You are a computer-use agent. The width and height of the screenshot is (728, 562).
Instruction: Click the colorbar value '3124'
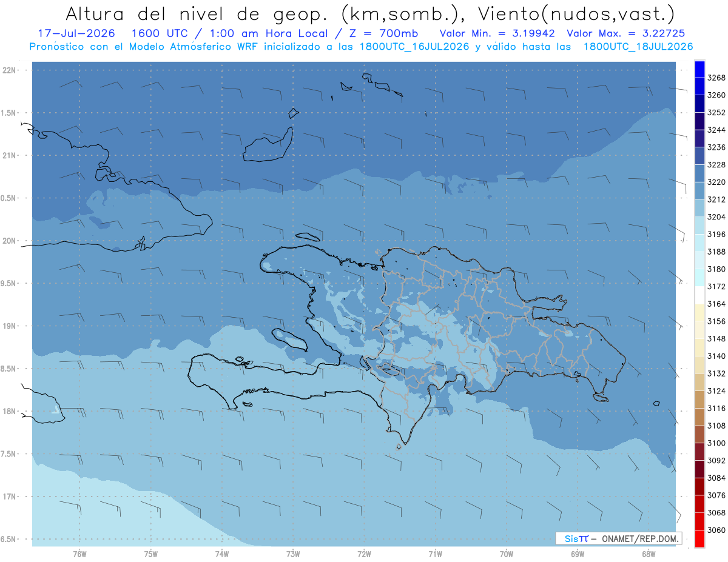[716, 391]
